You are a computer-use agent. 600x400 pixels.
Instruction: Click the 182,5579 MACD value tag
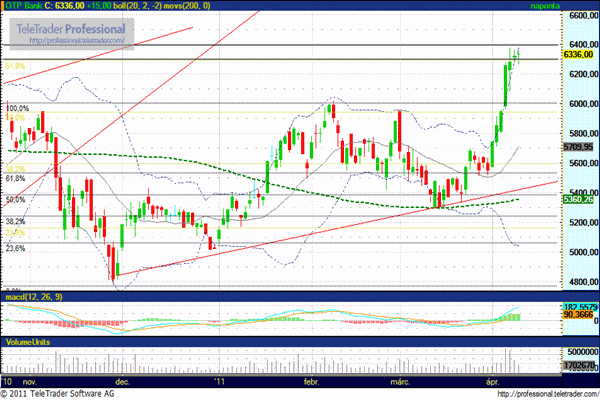[x=579, y=305]
